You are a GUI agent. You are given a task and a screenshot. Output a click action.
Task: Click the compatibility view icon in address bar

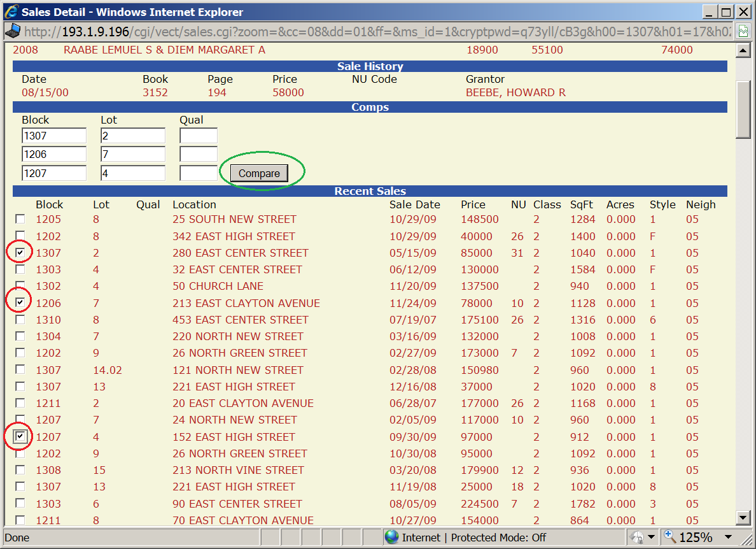[x=743, y=32]
